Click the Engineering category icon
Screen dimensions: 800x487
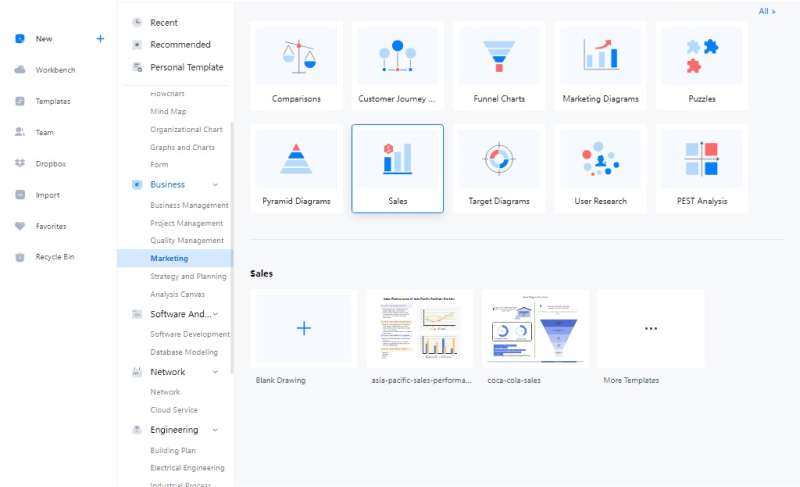(x=137, y=430)
